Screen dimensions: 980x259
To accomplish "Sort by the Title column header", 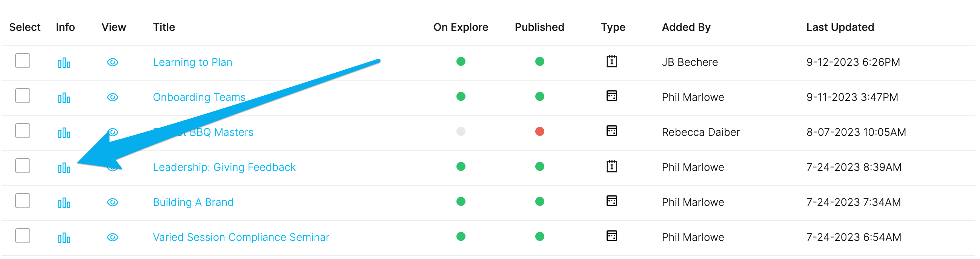I will 164,27.
